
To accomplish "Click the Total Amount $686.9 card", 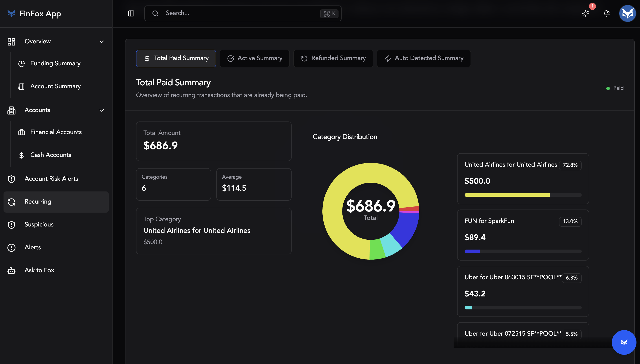I will click(x=213, y=141).
